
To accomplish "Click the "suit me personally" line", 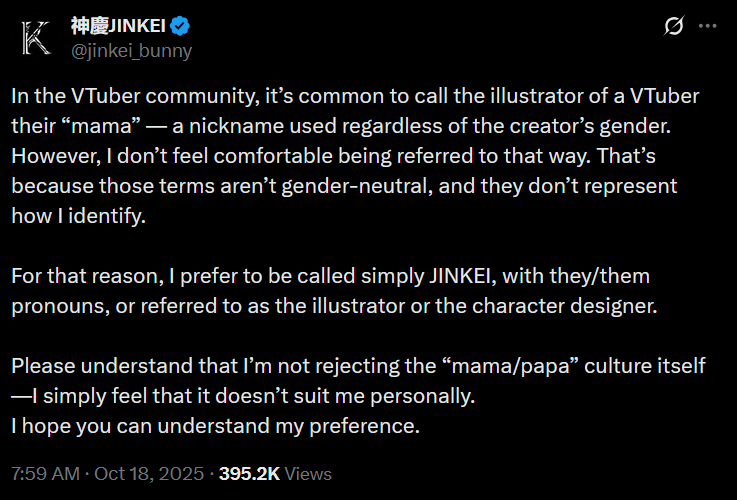I will pos(243,396).
